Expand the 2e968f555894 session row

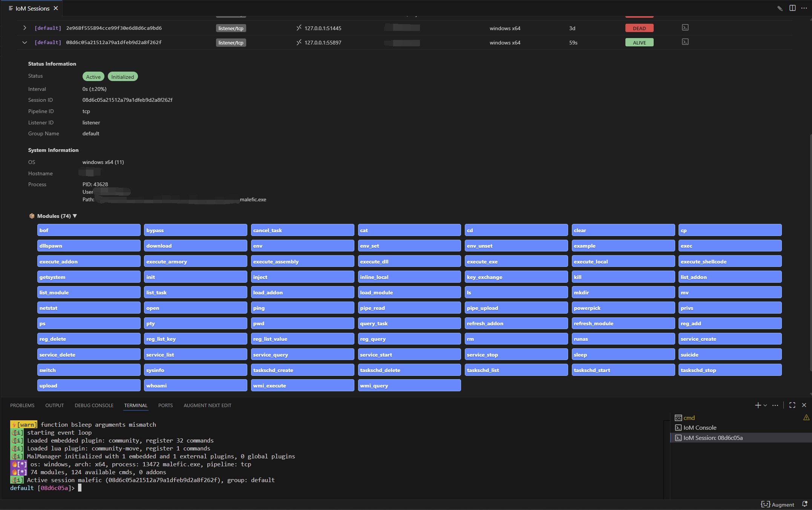tap(25, 28)
